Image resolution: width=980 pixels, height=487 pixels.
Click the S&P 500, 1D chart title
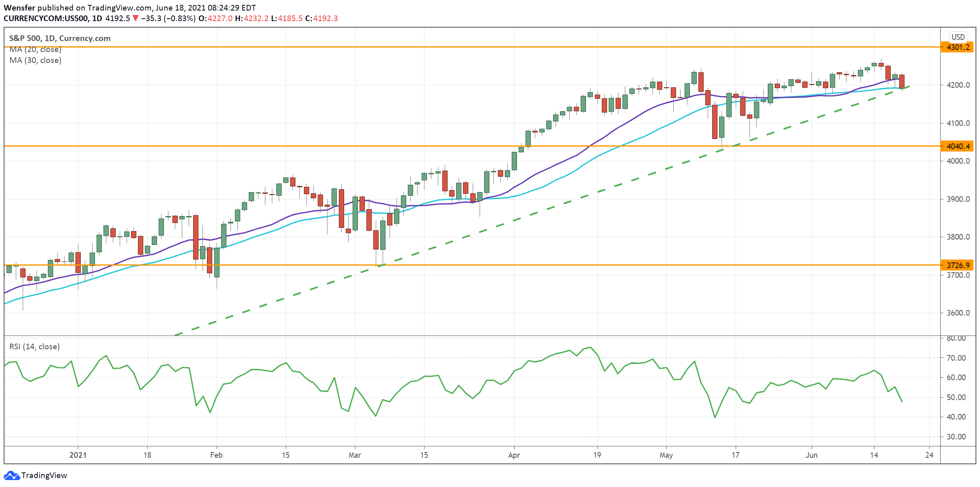[60, 38]
